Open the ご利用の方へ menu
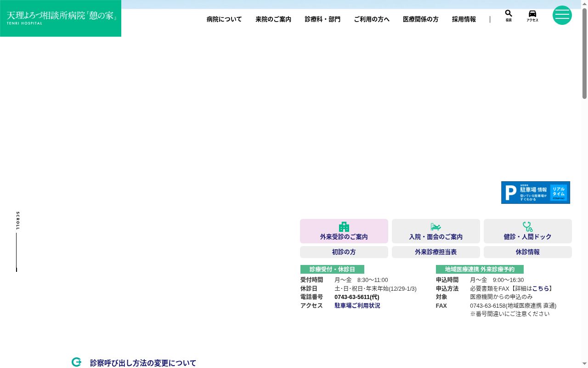 pyautogui.click(x=372, y=19)
